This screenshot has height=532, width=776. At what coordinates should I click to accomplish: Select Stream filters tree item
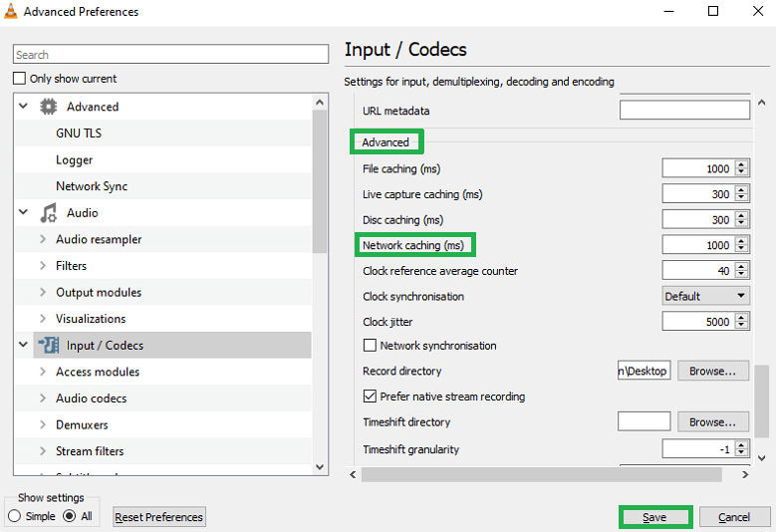click(90, 451)
